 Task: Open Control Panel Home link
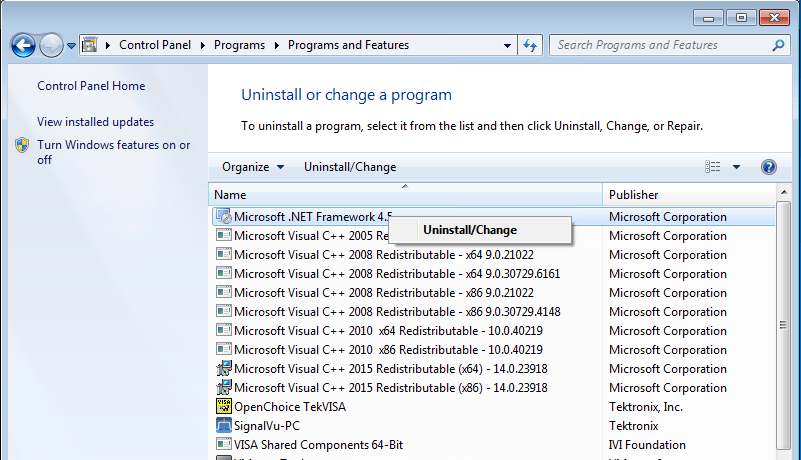pyautogui.click(x=91, y=86)
